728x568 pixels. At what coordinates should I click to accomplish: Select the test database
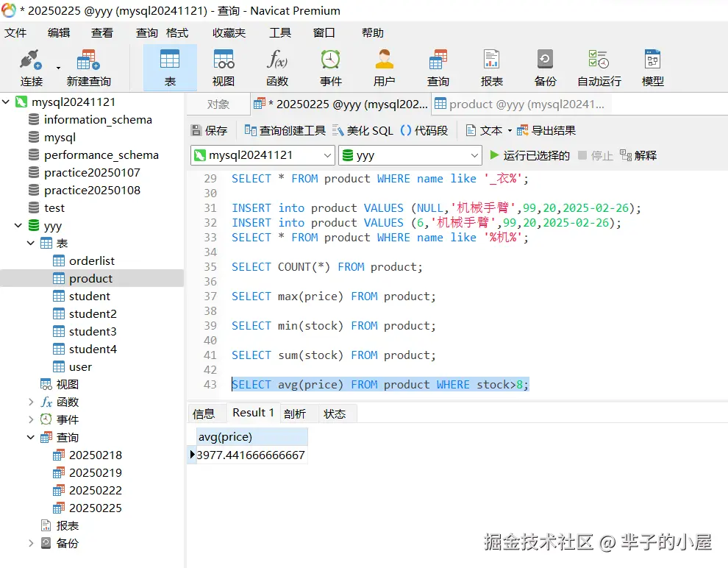click(x=54, y=208)
